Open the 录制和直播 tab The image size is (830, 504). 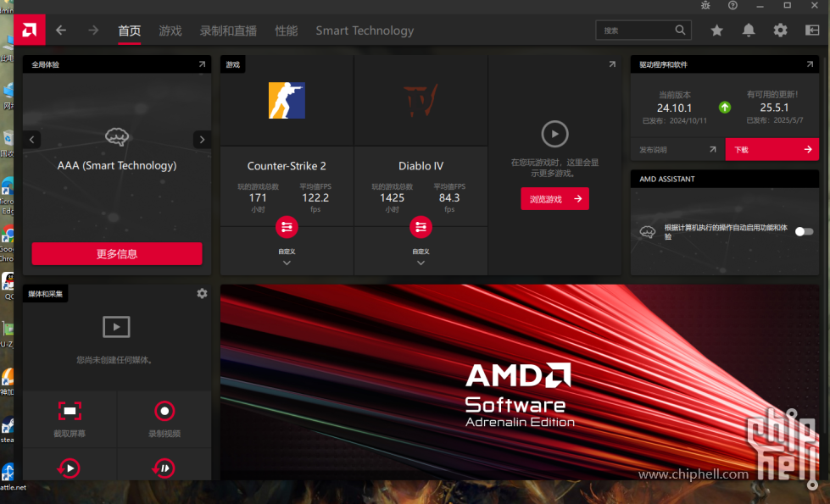(x=228, y=30)
